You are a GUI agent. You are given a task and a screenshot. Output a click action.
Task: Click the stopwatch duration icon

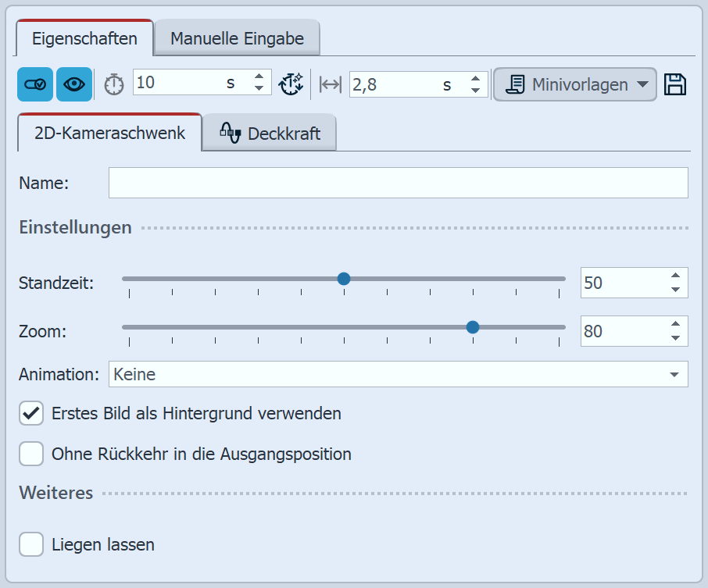(x=114, y=84)
